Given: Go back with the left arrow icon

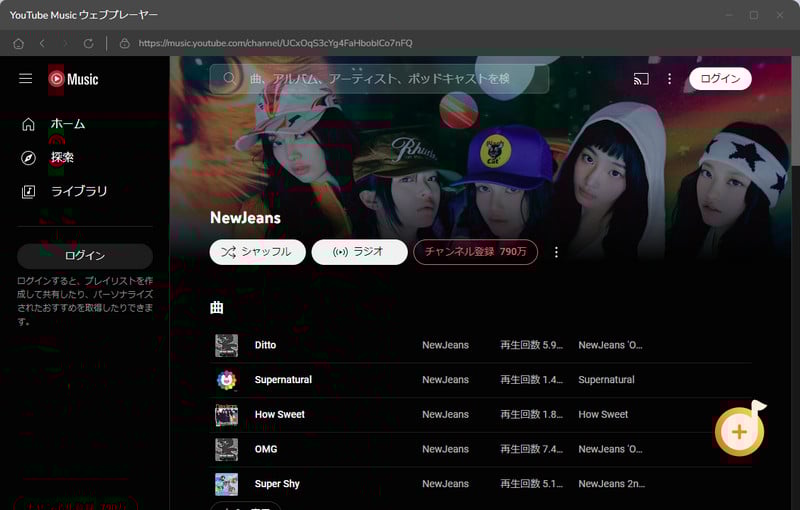Looking at the screenshot, I should click(42, 43).
